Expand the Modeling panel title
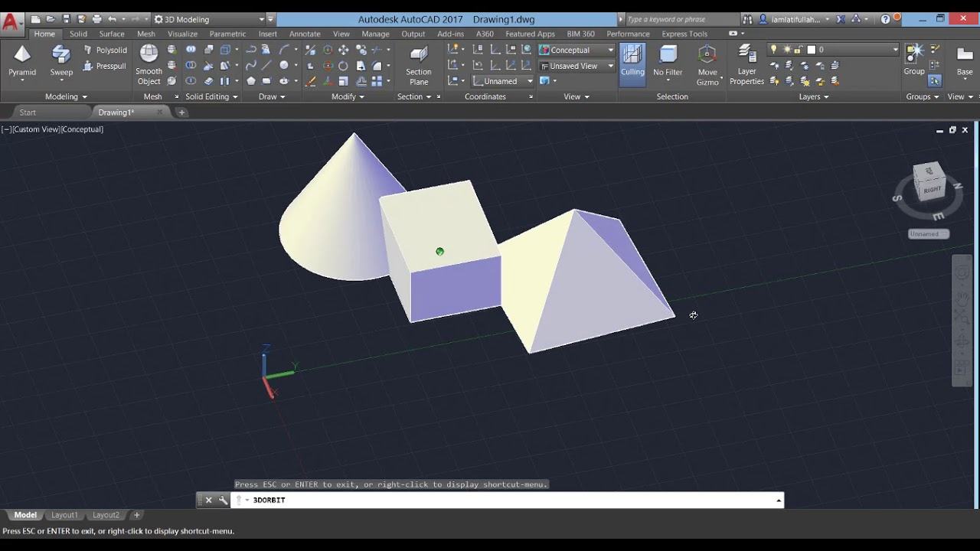This screenshot has width=980, height=551. point(66,96)
